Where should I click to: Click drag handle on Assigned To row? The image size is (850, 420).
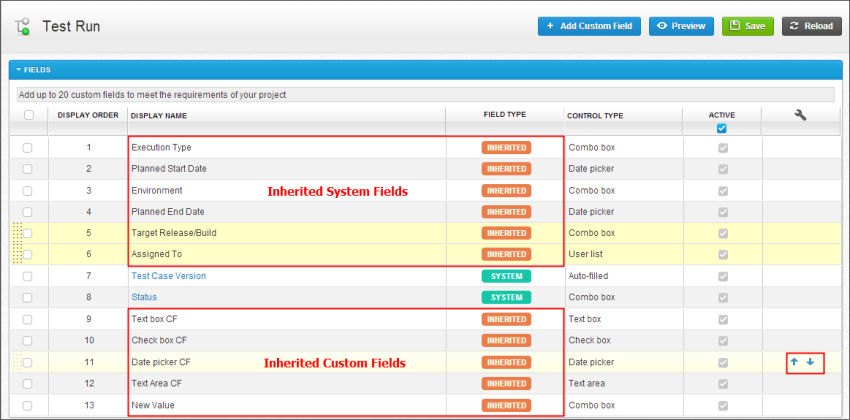point(15,254)
